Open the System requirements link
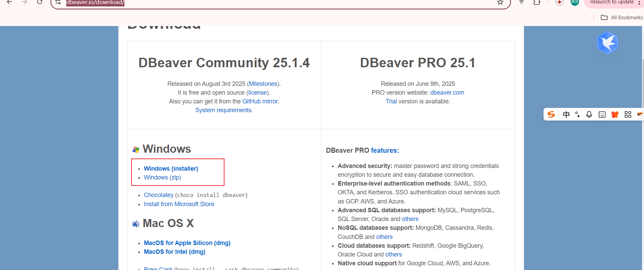 coord(223,110)
